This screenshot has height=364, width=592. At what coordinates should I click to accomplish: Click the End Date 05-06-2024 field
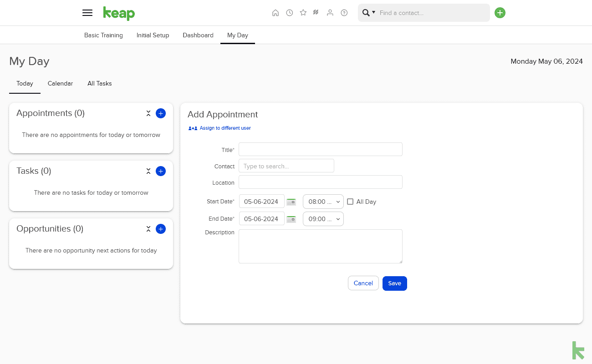tap(261, 219)
